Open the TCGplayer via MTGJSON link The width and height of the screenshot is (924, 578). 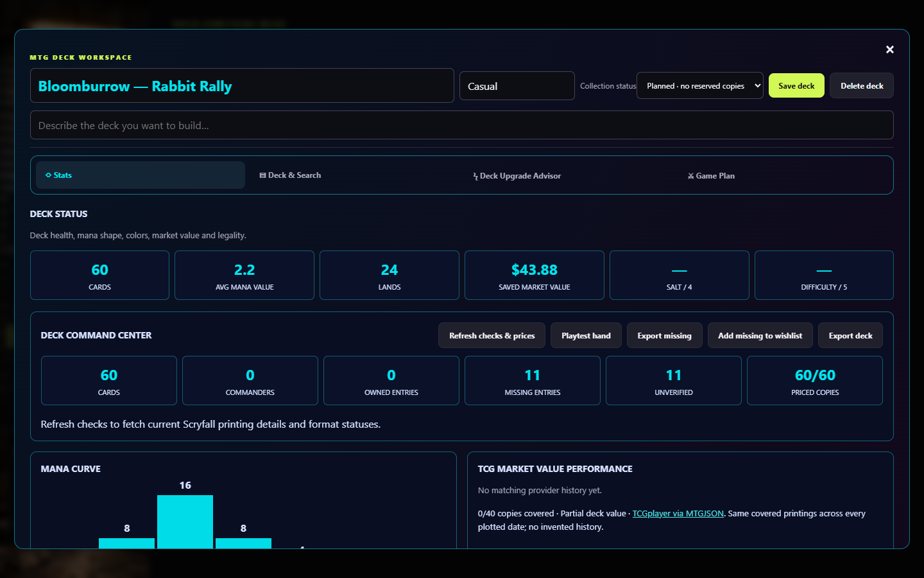coord(678,514)
